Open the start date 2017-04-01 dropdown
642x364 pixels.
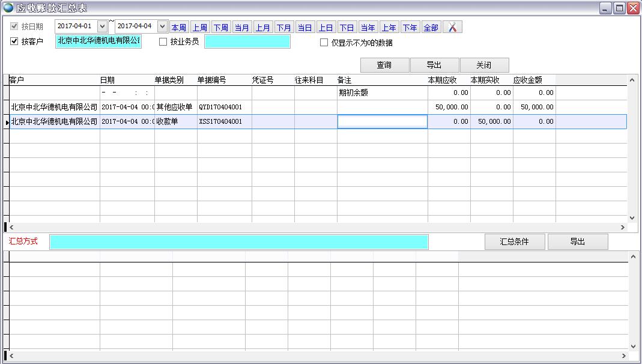click(102, 26)
